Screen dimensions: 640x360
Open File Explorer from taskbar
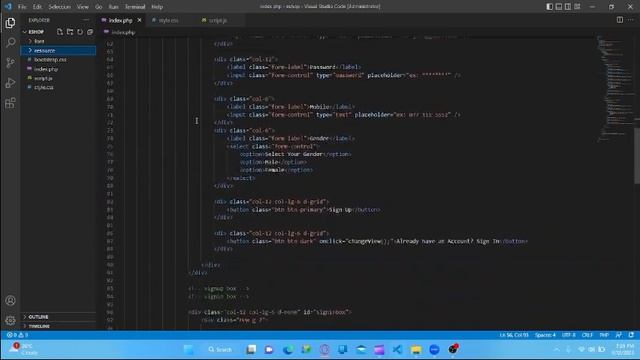click(416, 349)
